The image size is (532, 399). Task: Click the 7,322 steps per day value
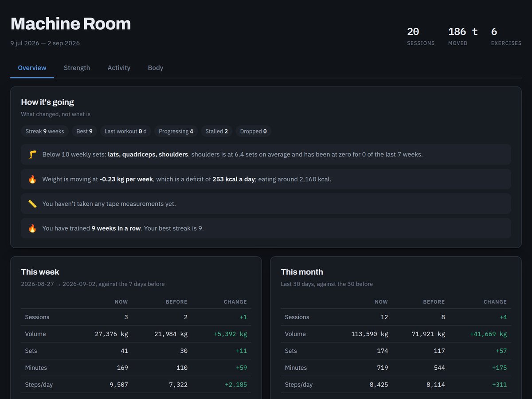click(x=178, y=384)
